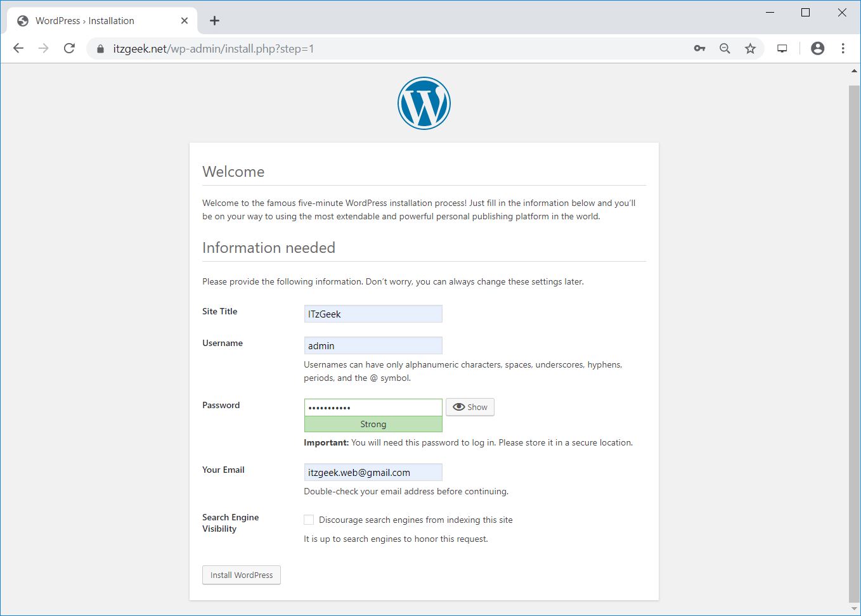The width and height of the screenshot is (861, 616).
Task: Click the address bar URL
Action: click(214, 49)
